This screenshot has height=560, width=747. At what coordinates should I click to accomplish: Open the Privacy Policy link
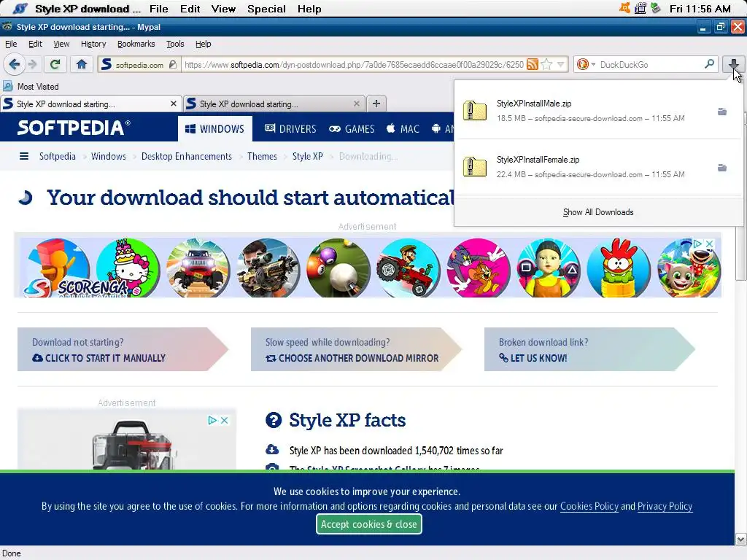665,506
